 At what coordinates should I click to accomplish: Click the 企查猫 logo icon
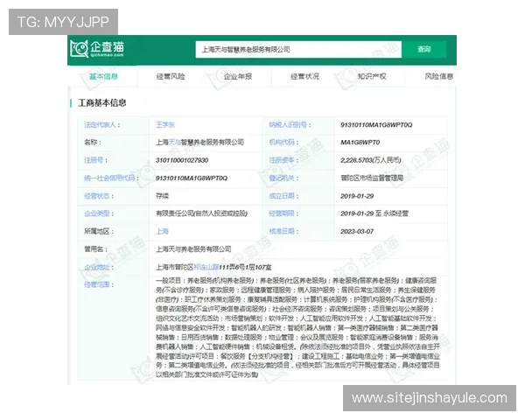point(97,49)
